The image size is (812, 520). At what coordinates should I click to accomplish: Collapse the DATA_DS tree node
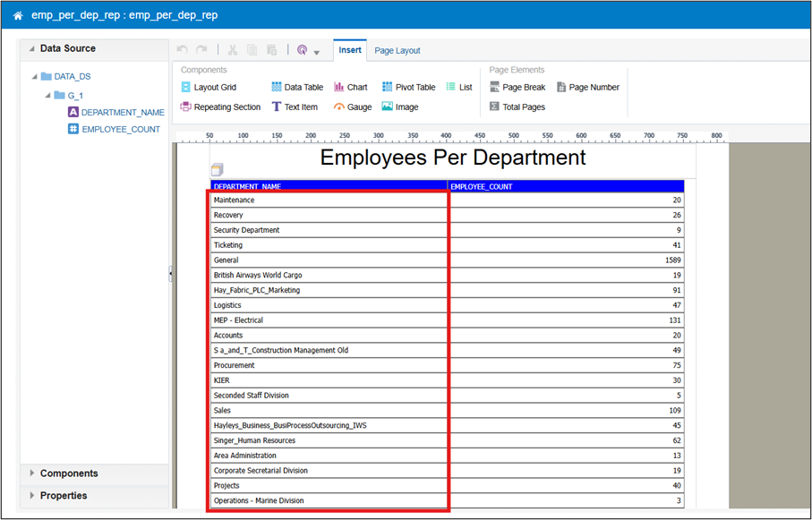tap(35, 77)
